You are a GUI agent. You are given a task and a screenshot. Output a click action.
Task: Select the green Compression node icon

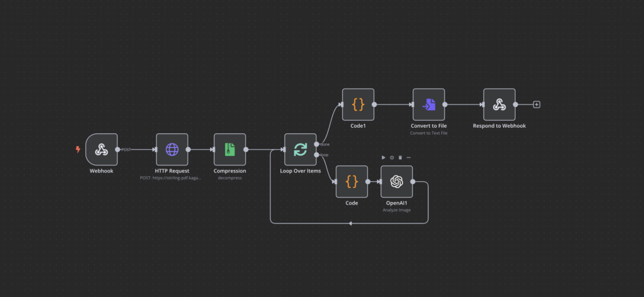click(x=230, y=150)
